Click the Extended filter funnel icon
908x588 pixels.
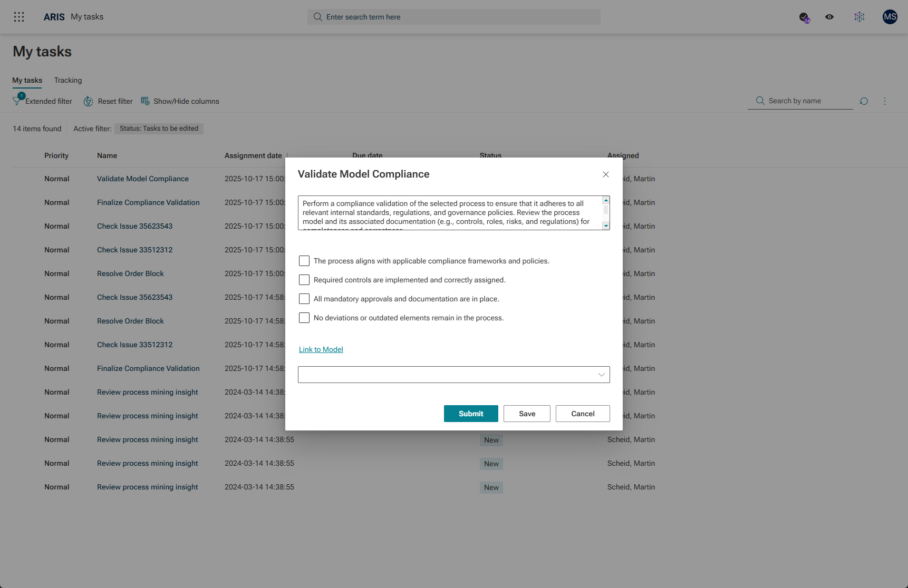tap(18, 101)
